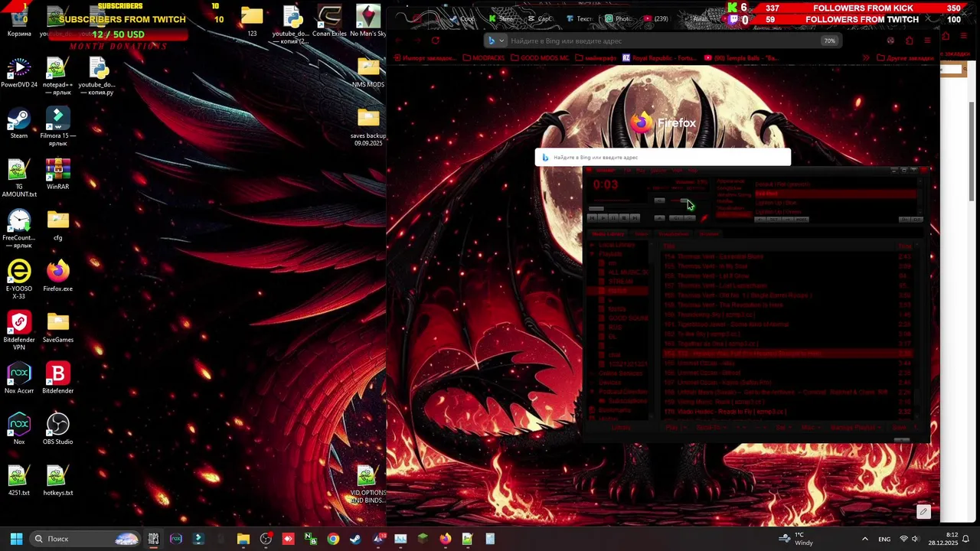Open the Manage Playlist dropdown
980x551 pixels.
pyautogui.click(x=856, y=427)
